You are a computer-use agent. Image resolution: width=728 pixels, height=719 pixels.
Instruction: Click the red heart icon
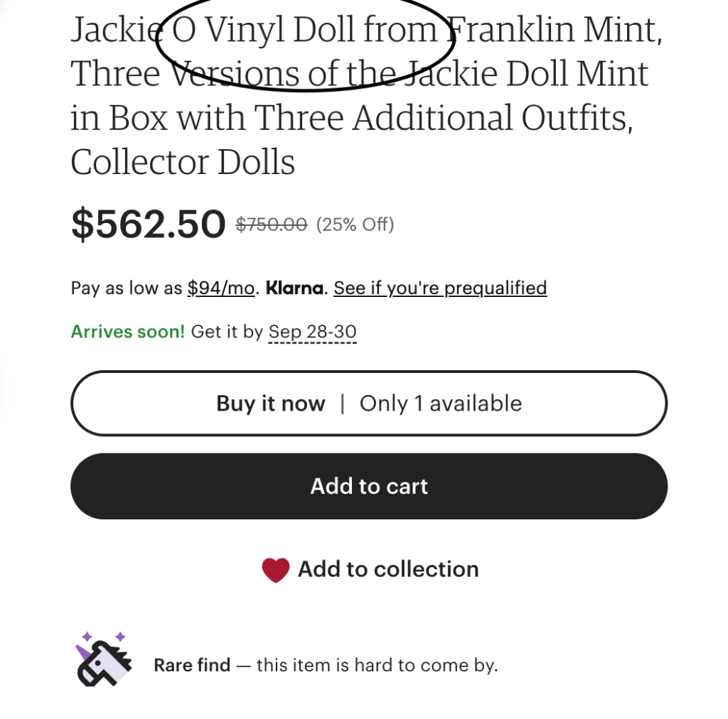coord(275,570)
